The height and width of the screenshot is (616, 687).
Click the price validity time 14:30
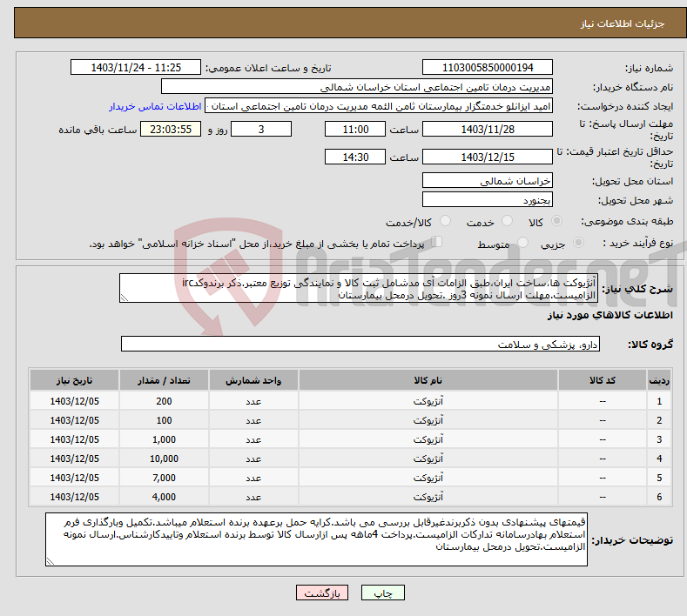[x=355, y=157]
